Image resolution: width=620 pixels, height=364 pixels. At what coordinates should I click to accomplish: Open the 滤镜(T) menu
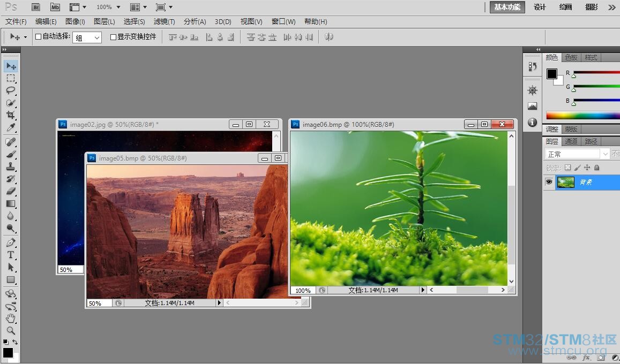[x=164, y=22]
